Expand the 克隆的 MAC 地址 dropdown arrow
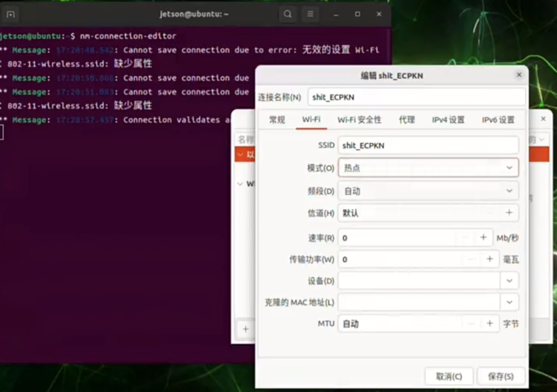 click(x=509, y=302)
